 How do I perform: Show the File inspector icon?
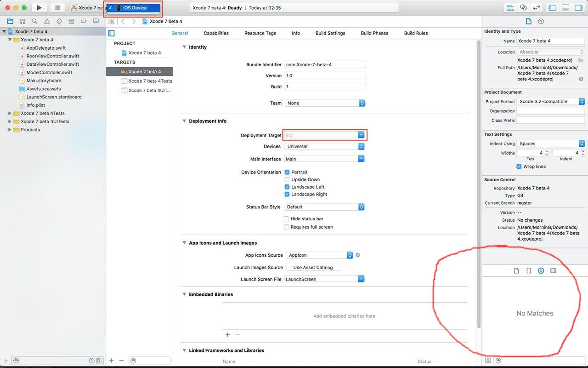coord(529,21)
